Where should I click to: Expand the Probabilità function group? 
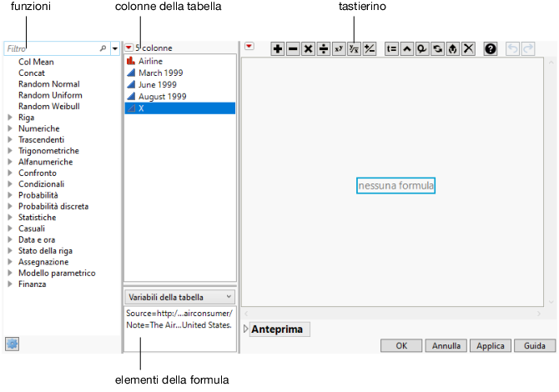[x=10, y=195]
